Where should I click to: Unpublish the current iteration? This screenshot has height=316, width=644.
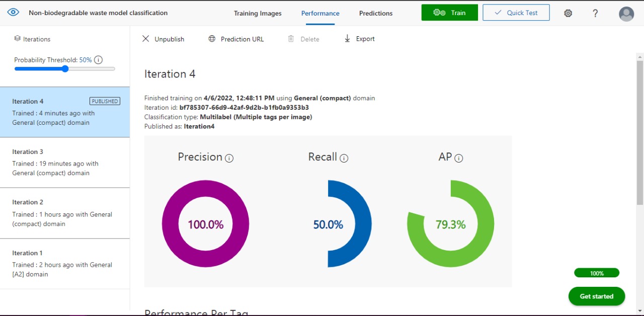coord(163,39)
